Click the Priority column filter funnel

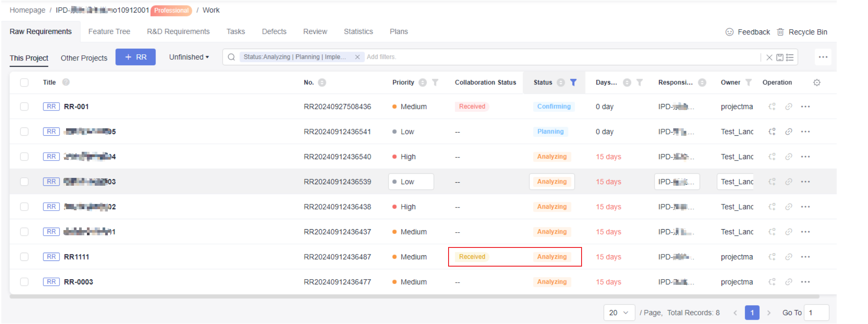tap(435, 83)
